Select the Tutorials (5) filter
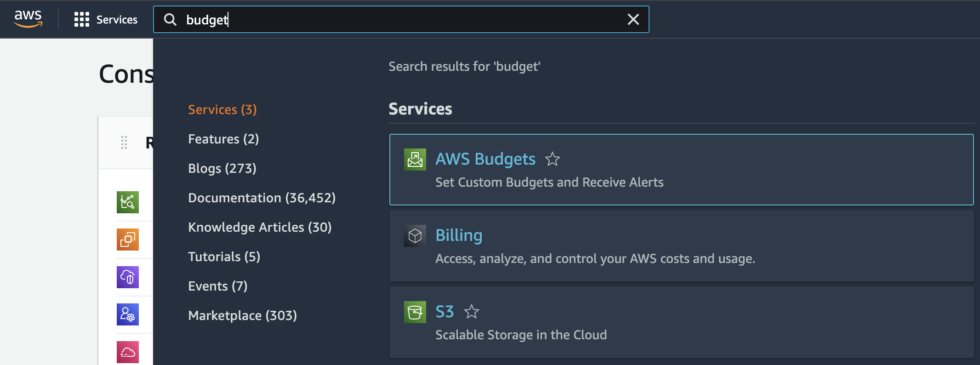 (x=224, y=257)
